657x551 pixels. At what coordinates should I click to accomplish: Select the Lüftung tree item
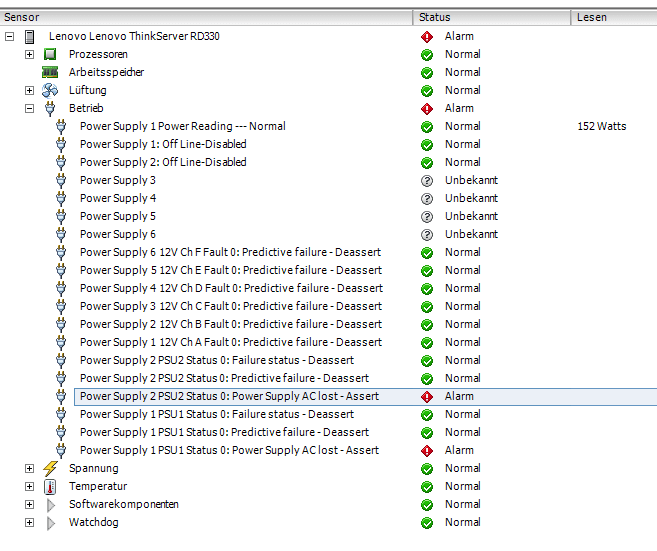click(x=88, y=91)
